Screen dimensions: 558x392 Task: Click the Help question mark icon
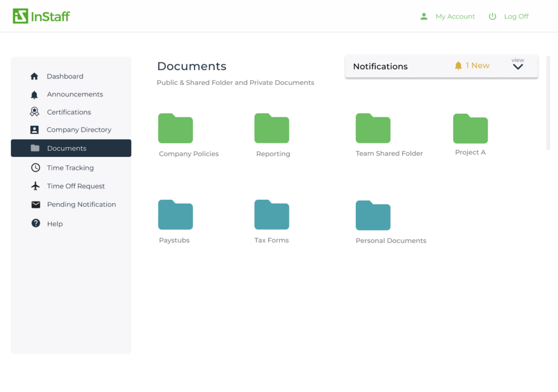35,223
